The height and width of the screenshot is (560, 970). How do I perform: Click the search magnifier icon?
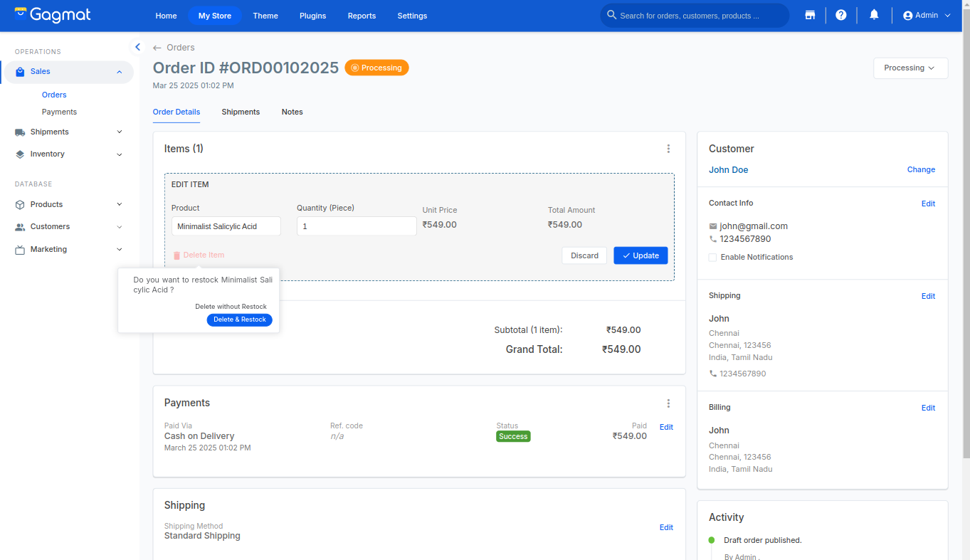click(x=611, y=15)
